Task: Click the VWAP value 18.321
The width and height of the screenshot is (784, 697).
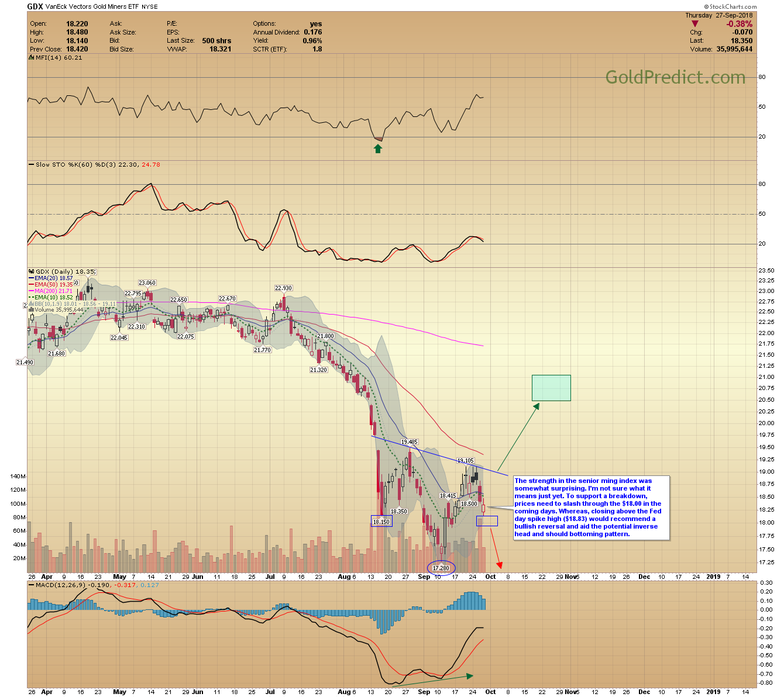Action: tap(221, 49)
